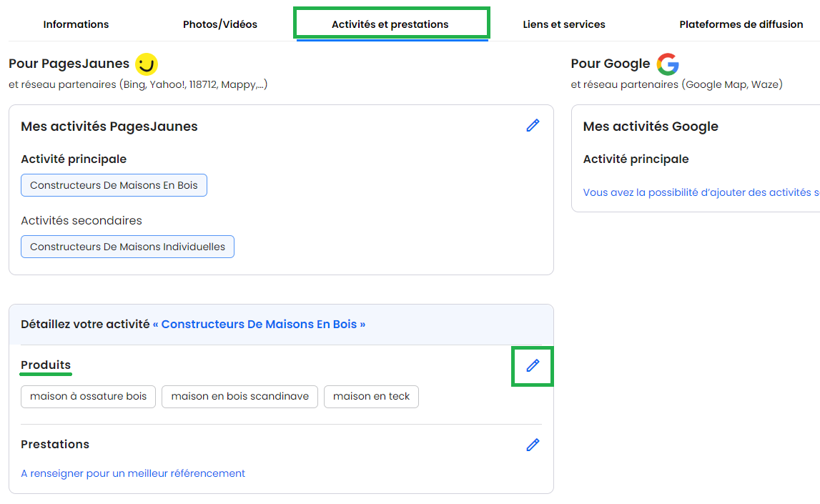Click Activité principale label in PagesJaunes card
820x504 pixels.
(74, 159)
